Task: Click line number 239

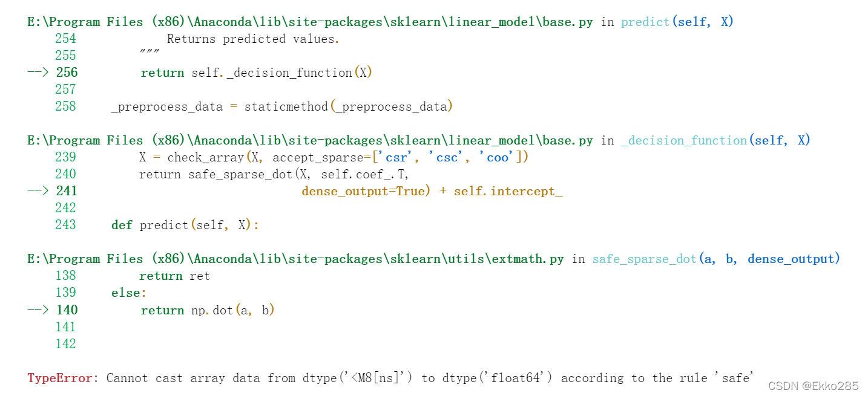Action: [65, 157]
